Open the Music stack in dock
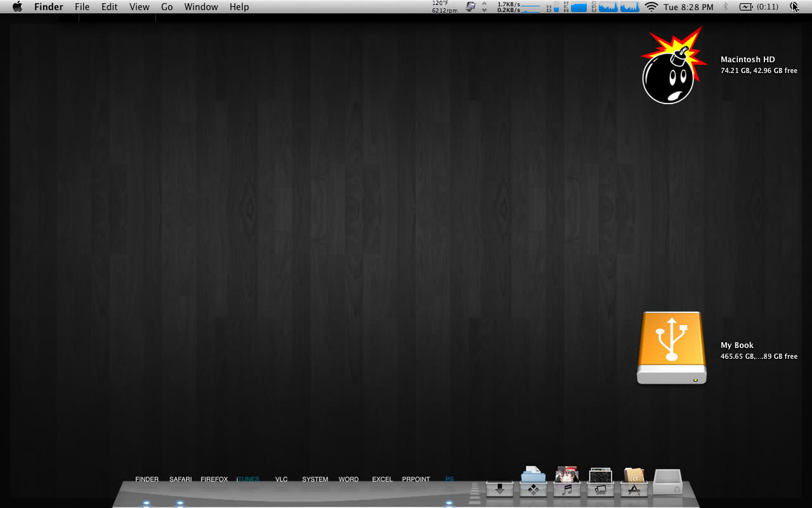The height and width of the screenshot is (508, 812). point(567,483)
